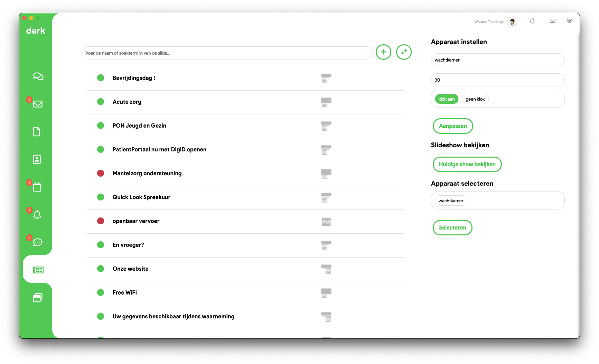Screen dimensions: 599x364
Task: Open sidebar notifications bell with badge
Action: tap(37, 215)
